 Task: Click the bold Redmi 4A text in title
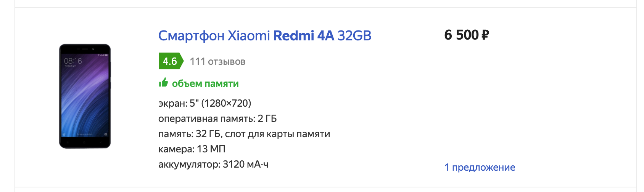[304, 35]
